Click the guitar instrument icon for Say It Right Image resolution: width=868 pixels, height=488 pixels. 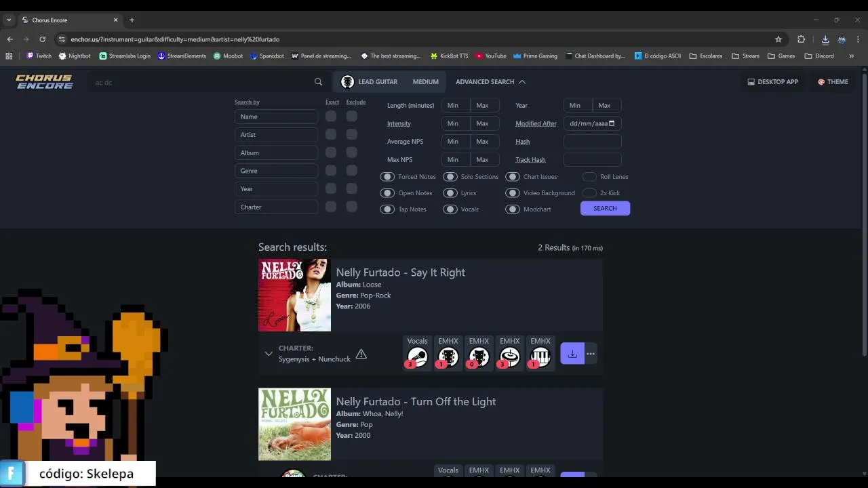point(448,357)
